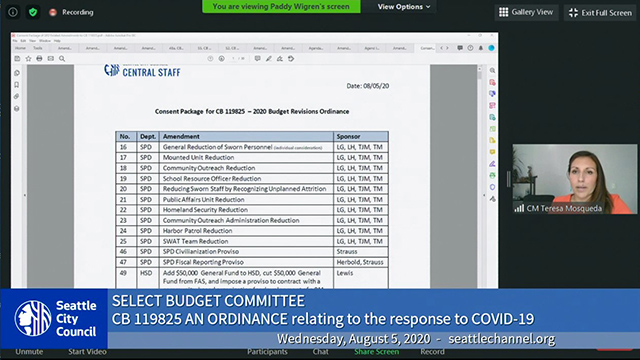Open Combine Files tool in right pane
The height and width of the screenshot is (360, 640).
493,94
